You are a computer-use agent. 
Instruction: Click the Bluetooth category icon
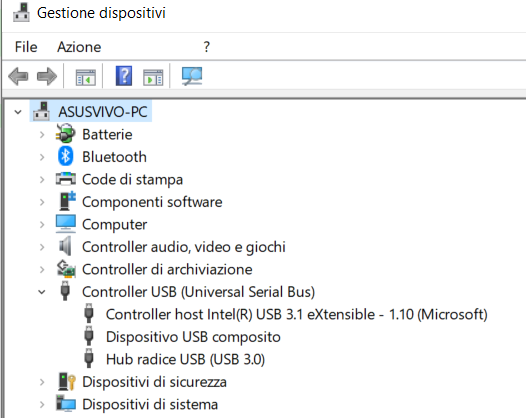pyautogui.click(x=65, y=156)
